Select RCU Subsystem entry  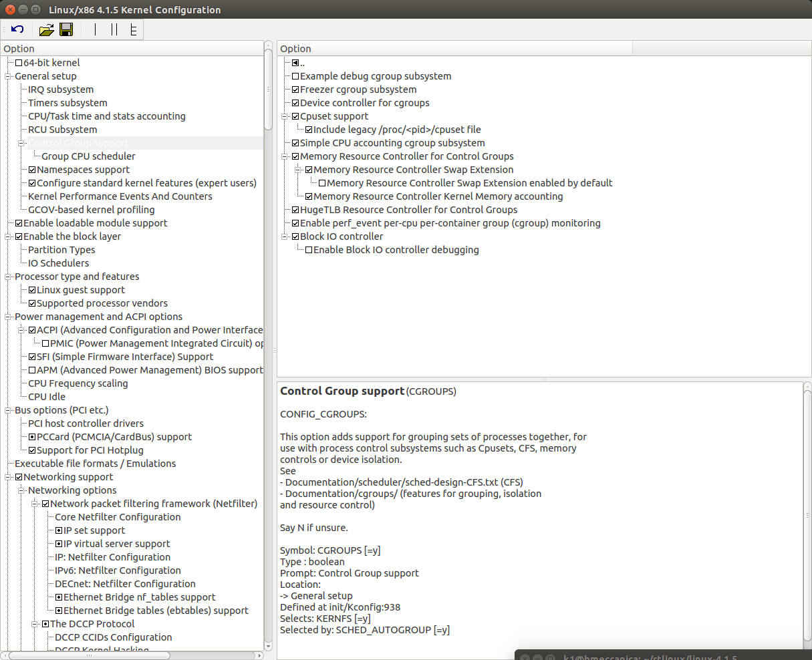pos(63,130)
